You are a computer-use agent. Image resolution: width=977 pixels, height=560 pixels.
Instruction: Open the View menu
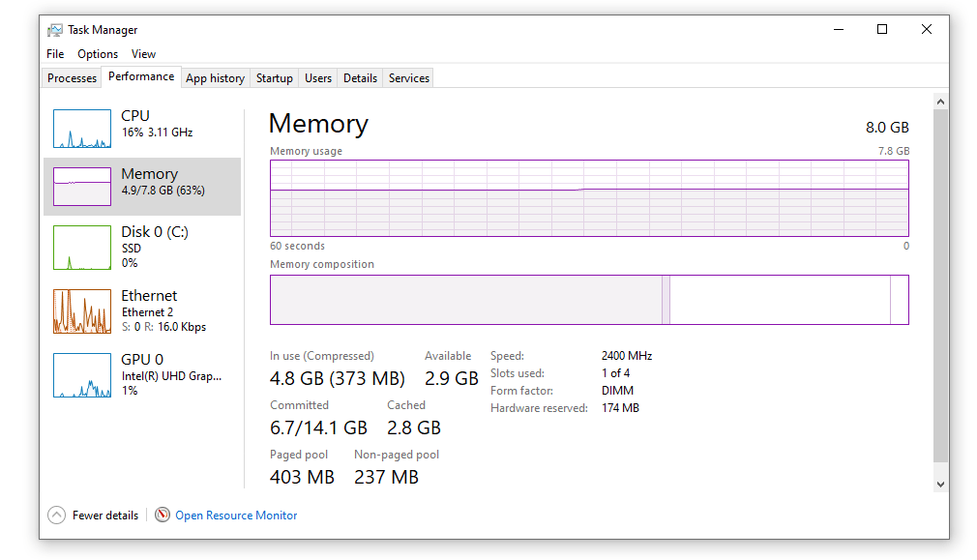(x=143, y=54)
